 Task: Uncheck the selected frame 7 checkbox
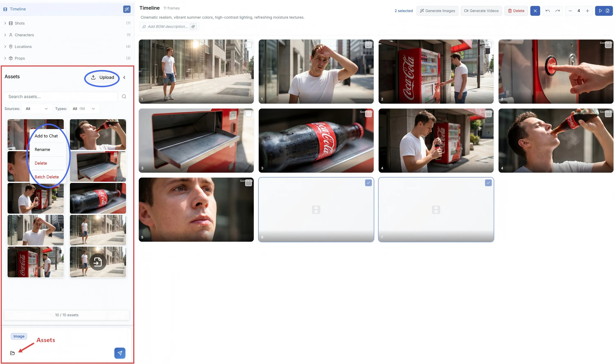pyautogui.click(x=488, y=183)
